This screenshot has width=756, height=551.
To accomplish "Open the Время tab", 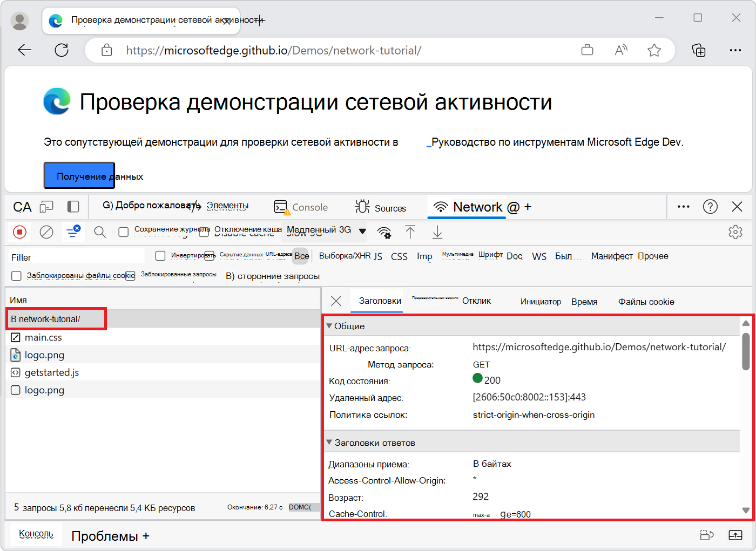I will click(x=584, y=302).
